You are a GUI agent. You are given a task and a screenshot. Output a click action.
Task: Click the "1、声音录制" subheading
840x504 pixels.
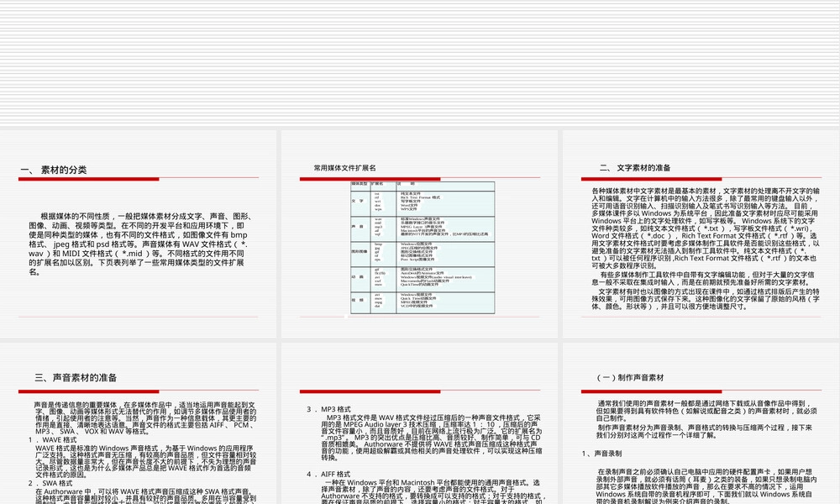pyautogui.click(x=601, y=454)
